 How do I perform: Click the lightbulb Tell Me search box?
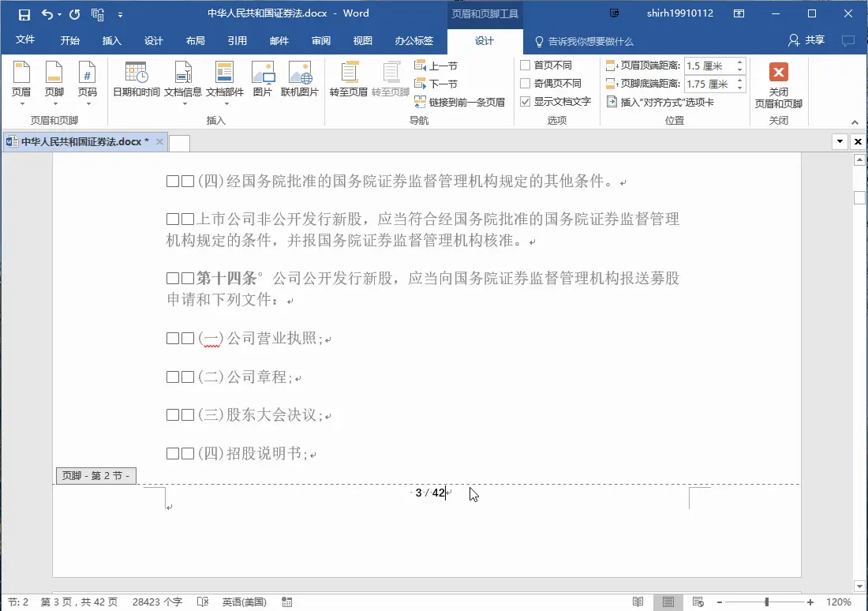(584, 42)
